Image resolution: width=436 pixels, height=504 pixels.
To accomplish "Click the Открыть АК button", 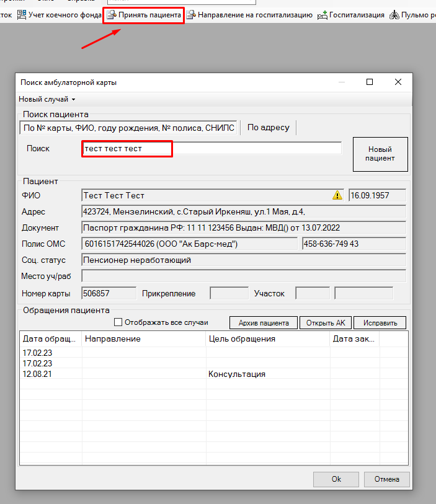I will (325, 323).
